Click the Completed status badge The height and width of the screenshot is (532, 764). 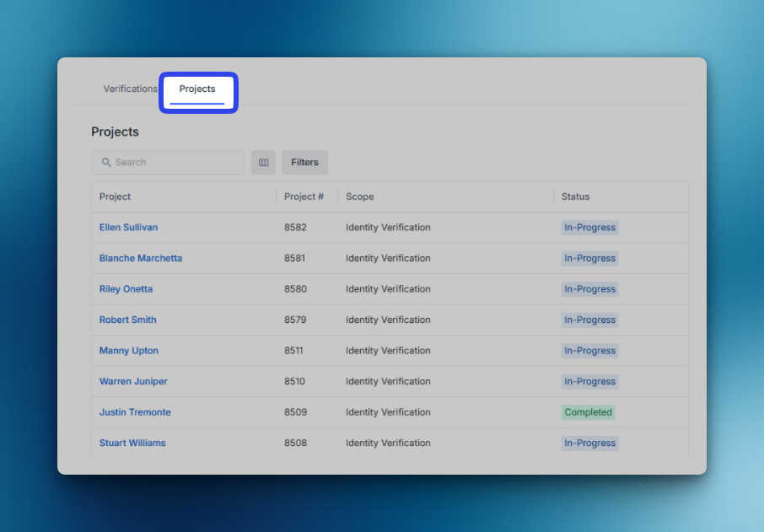tap(588, 412)
